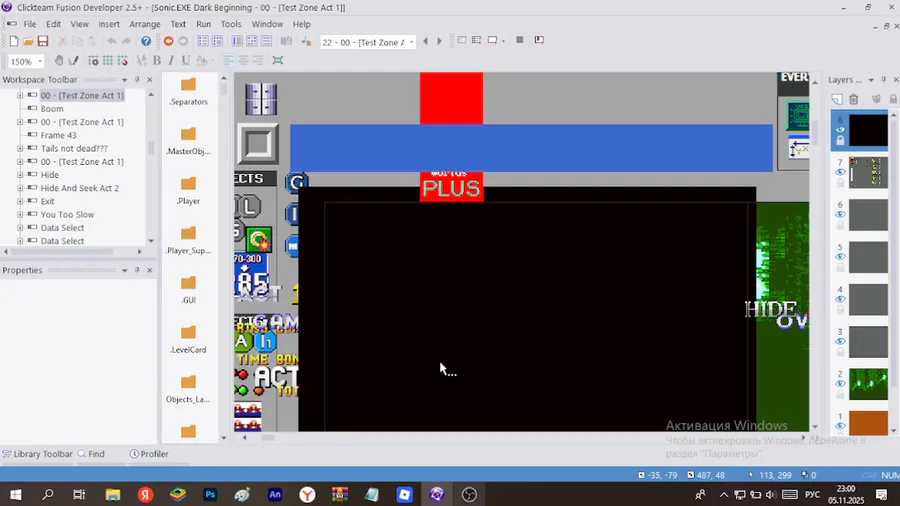This screenshot has height=506, width=900.
Task: Select the paint brush tool
Action: 73,60
